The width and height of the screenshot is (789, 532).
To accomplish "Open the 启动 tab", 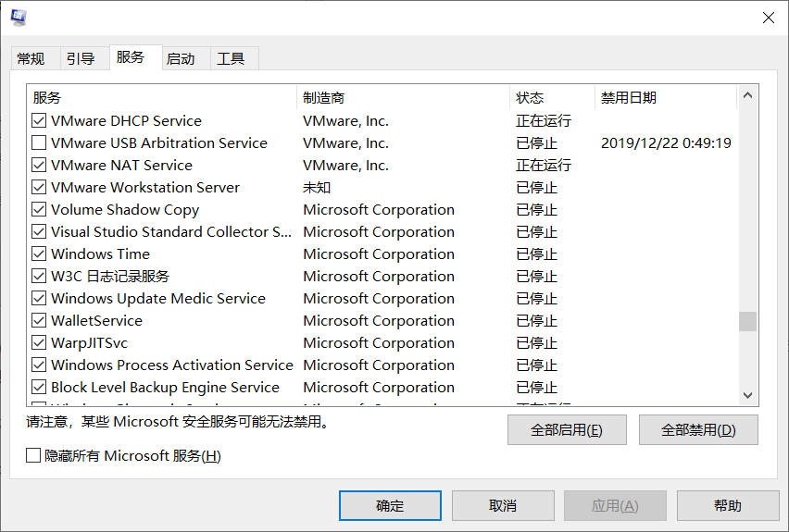I will pyautogui.click(x=181, y=59).
